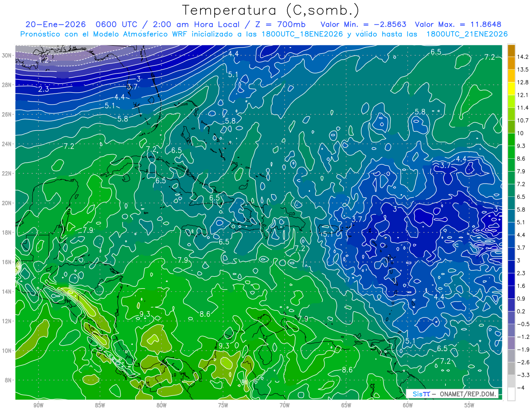Click the 60W longitude axis label
Image resolution: width=532 pixels, height=411 pixels.
[x=408, y=406]
